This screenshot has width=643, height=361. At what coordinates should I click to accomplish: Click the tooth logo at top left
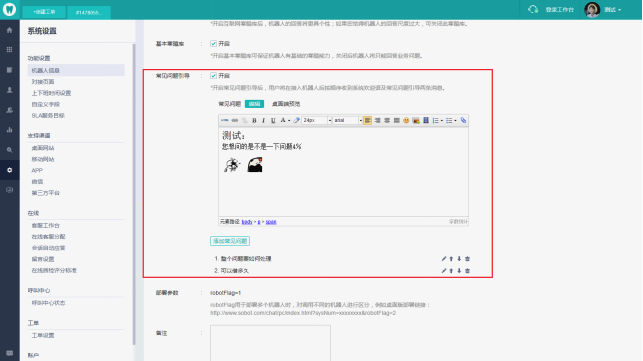[x=9, y=9]
